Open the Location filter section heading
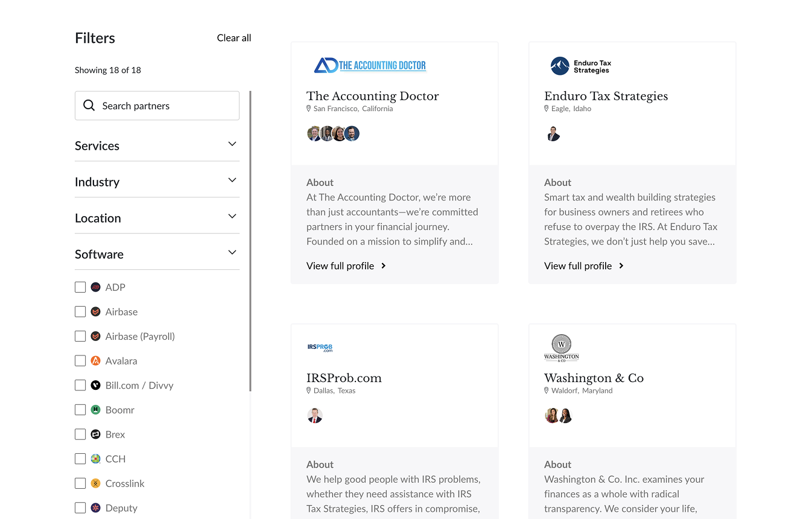Viewport: 812px width, 519px height. tap(98, 218)
